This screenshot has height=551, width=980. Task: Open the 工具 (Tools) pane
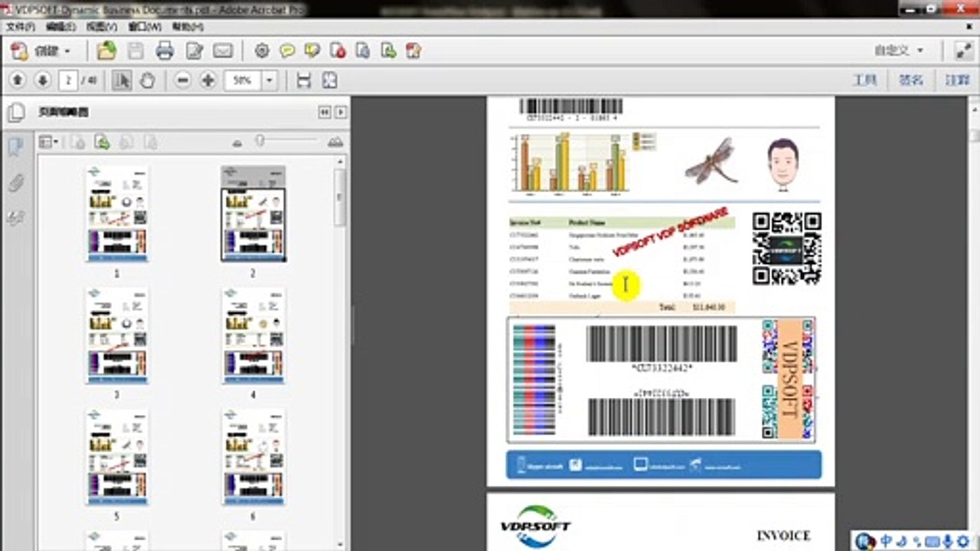pos(865,80)
